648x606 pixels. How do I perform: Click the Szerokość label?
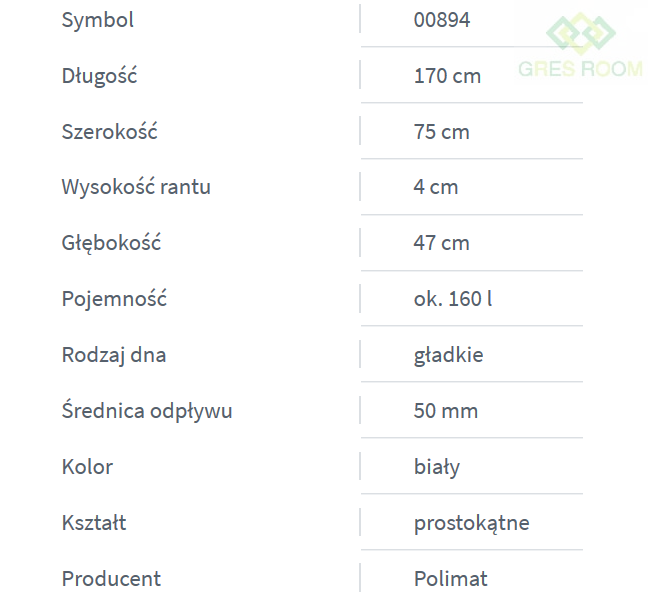tap(110, 132)
